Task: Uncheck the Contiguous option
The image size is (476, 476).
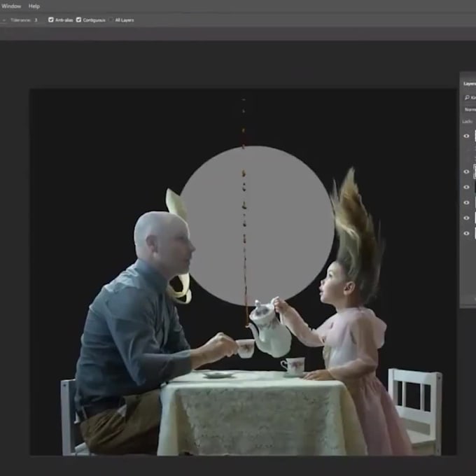Action: coord(78,20)
